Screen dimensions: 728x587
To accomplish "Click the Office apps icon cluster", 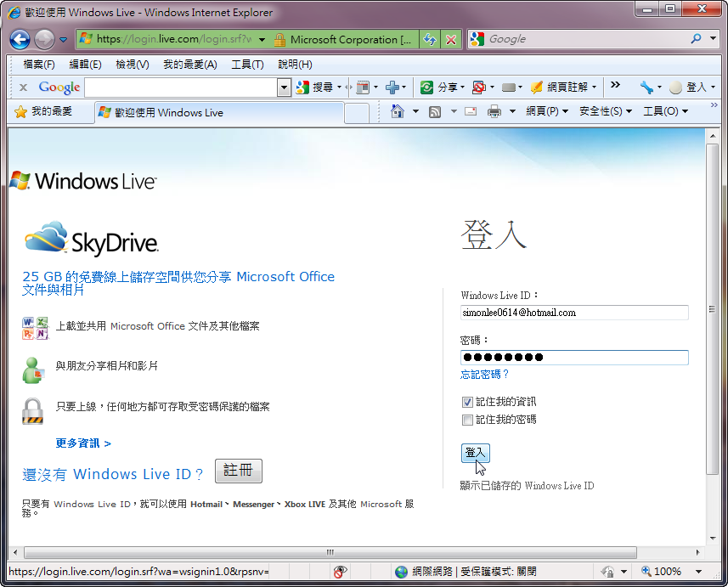I will pos(36,328).
